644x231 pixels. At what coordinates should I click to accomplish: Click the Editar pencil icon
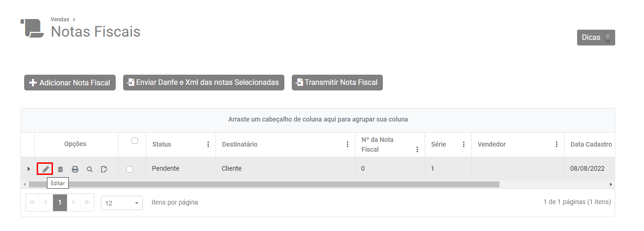[45, 169]
